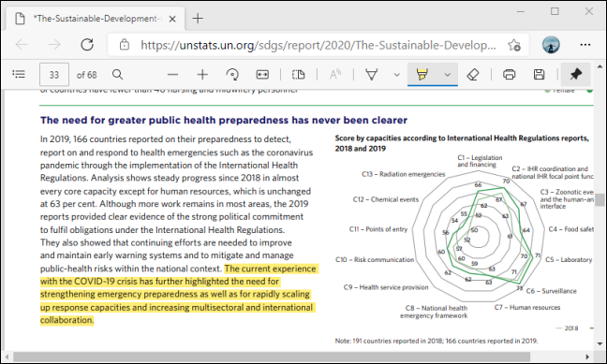607x364 pixels.
Task: Click the horizontal scrollbar right arrow
Action: [x=587, y=357]
